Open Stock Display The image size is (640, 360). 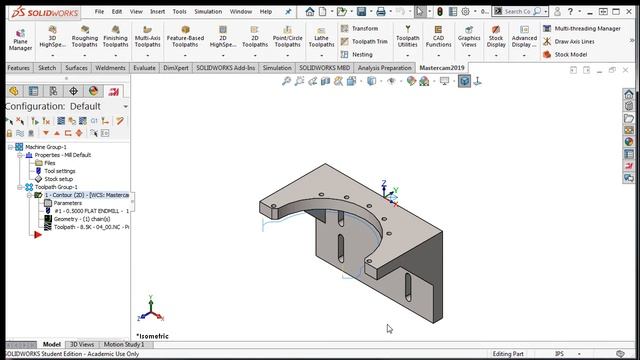tap(496, 36)
